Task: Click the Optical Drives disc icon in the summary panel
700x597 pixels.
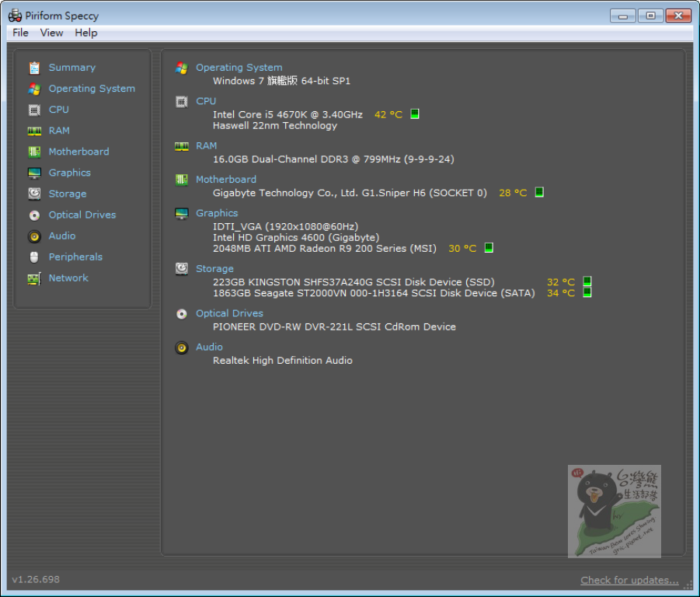Action: (182, 314)
